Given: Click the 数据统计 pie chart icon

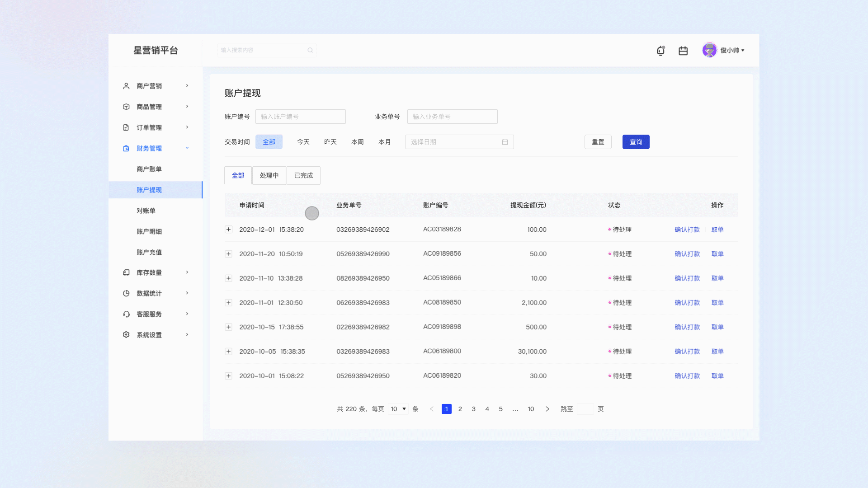Looking at the screenshot, I should click(126, 293).
